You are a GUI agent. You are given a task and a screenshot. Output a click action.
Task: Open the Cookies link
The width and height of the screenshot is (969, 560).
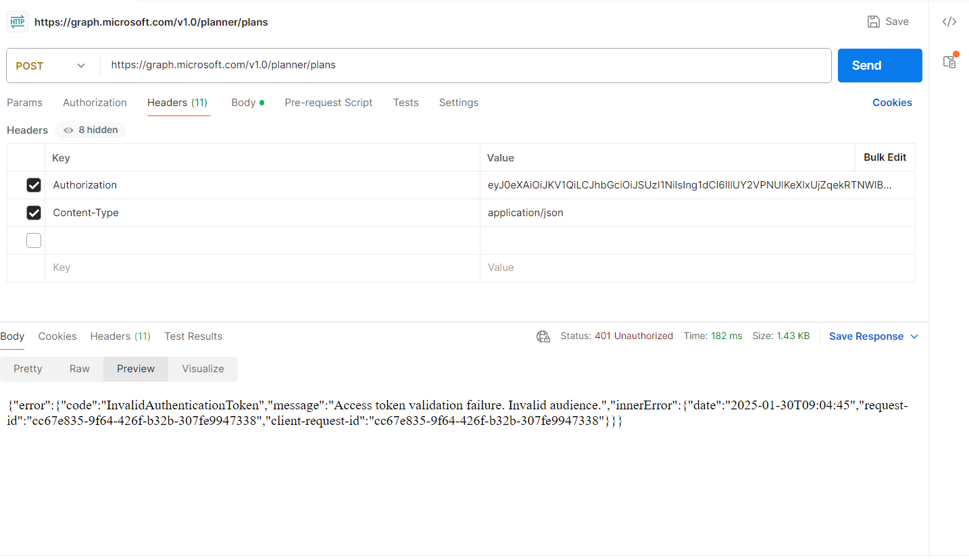892,103
